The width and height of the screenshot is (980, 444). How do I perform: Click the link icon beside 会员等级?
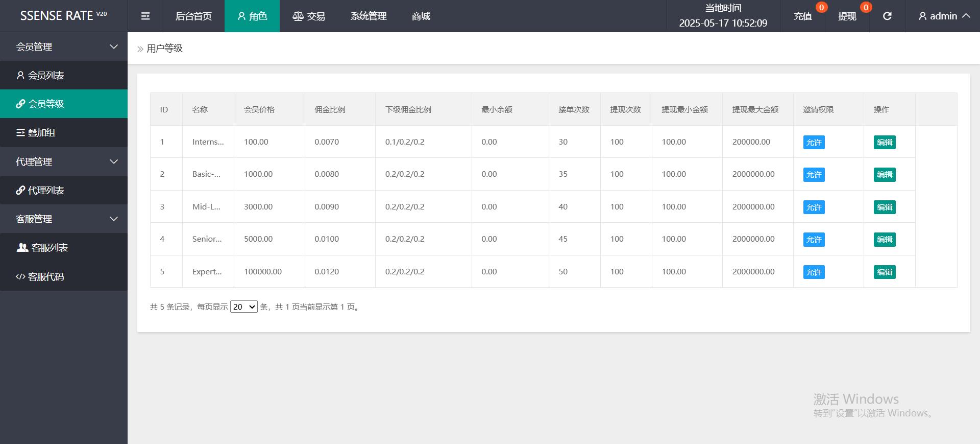[20, 104]
